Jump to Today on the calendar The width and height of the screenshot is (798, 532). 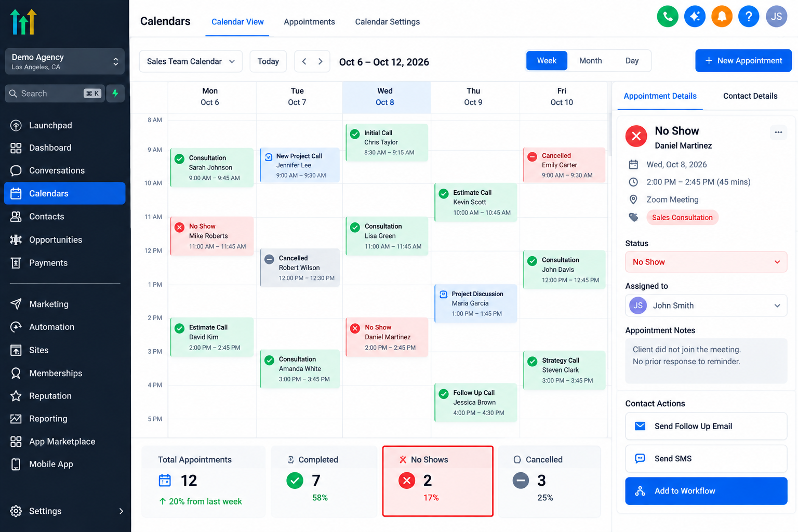(x=268, y=61)
